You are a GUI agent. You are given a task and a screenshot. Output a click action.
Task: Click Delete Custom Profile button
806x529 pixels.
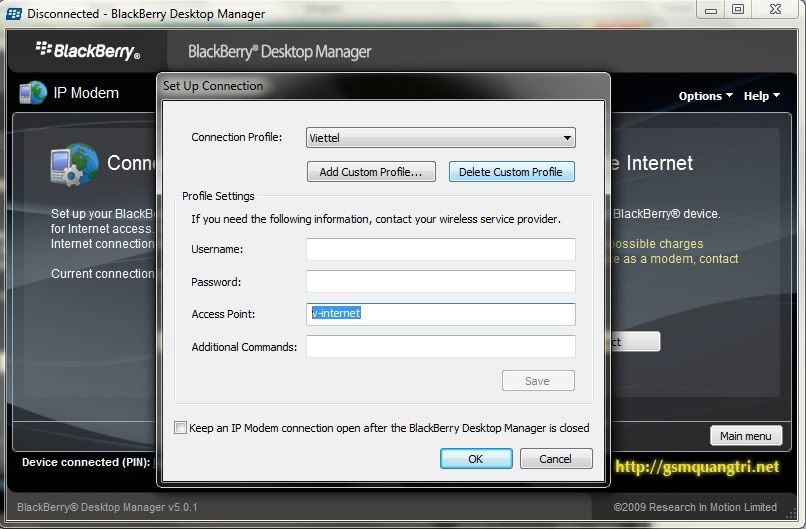click(511, 172)
